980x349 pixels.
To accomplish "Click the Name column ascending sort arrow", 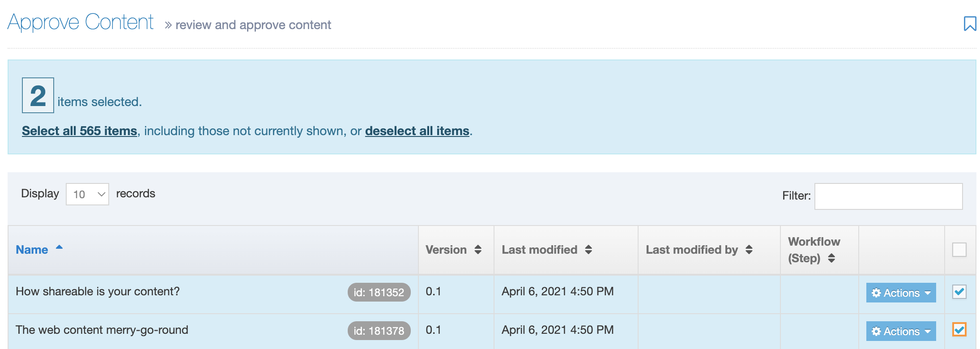I will 59,247.
